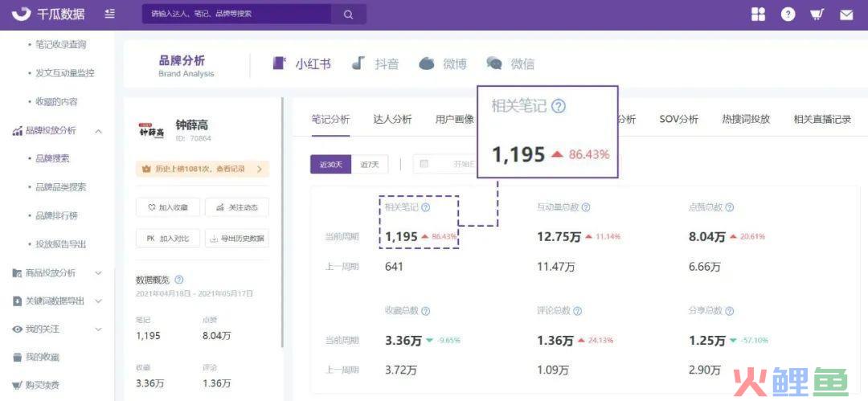Click the 微博 platform icon

pyautogui.click(x=427, y=63)
